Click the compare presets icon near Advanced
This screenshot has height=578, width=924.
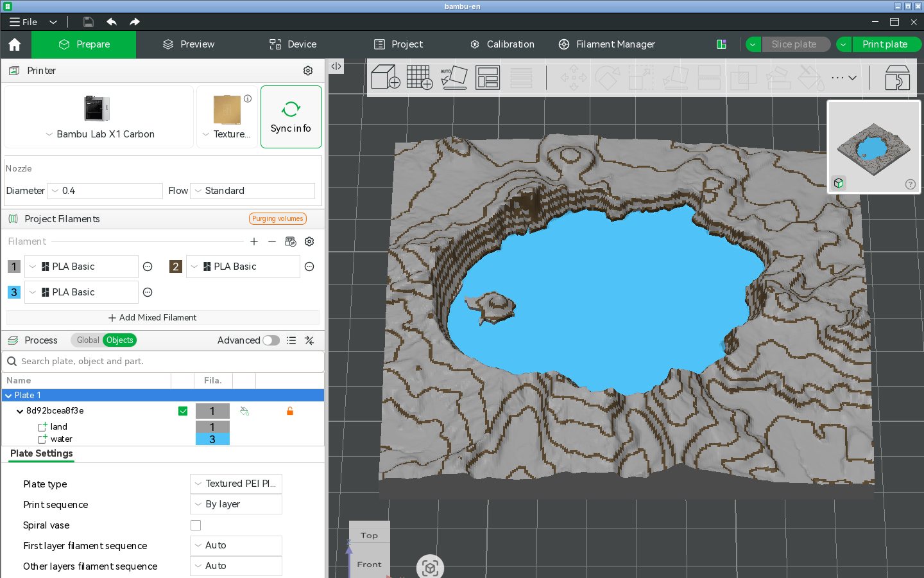point(309,340)
